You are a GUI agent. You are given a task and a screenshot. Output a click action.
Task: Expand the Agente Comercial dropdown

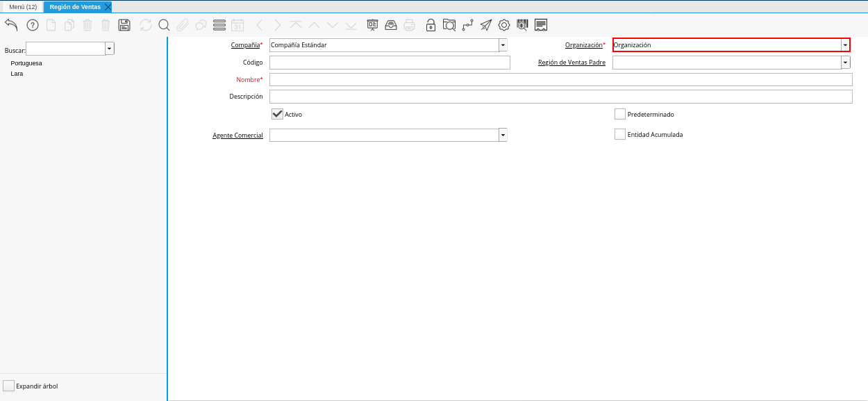503,135
